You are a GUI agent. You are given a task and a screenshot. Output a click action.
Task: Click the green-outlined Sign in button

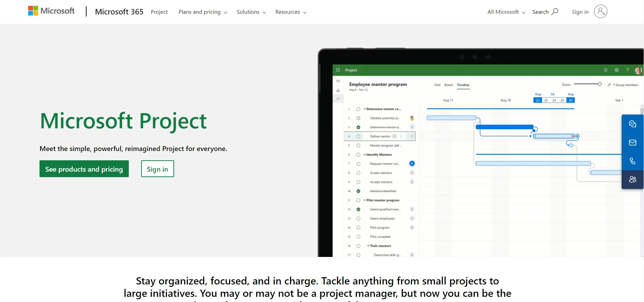click(x=158, y=169)
